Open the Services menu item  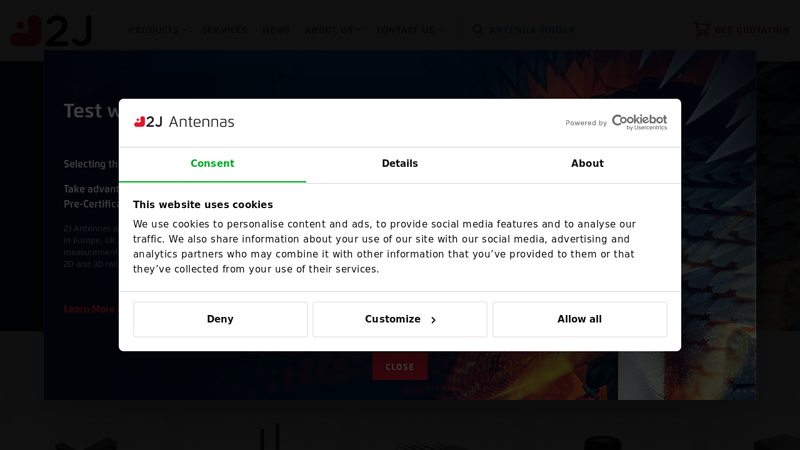tap(224, 30)
